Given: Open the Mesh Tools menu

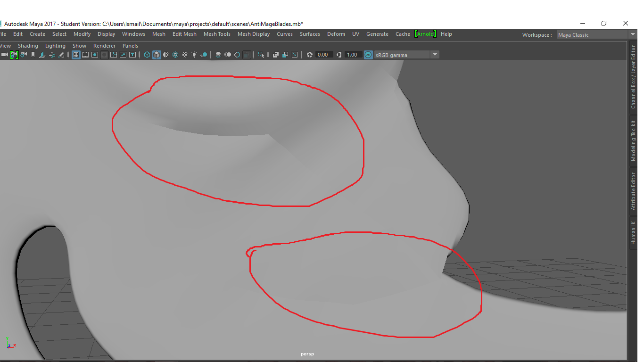Looking at the screenshot, I should [x=217, y=34].
